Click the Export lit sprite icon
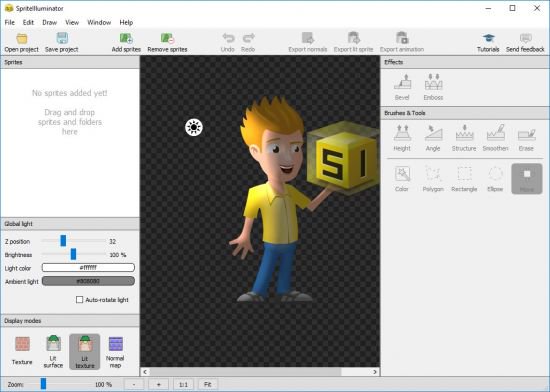This screenshot has height=392, width=550. click(x=354, y=38)
